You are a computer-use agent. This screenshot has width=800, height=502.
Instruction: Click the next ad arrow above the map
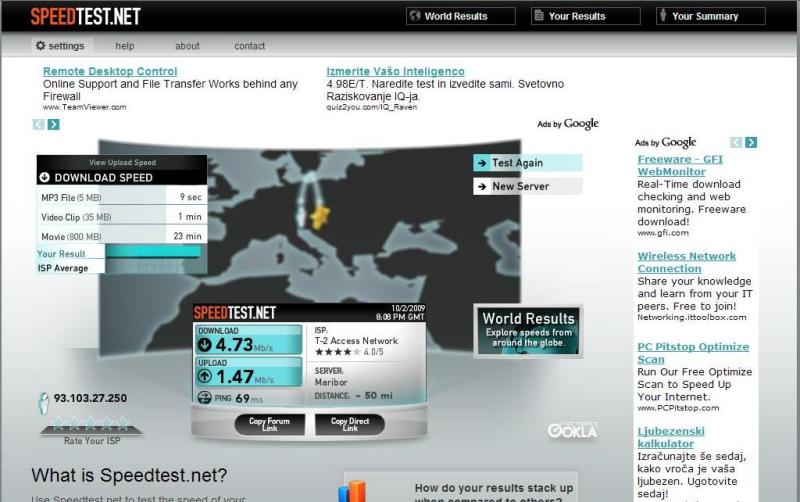(54, 124)
